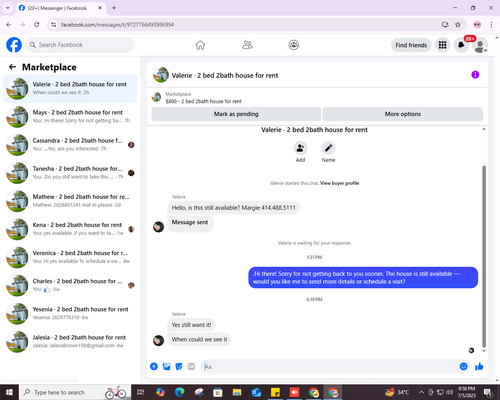Screen dimensions: 500x400
Task: Click the 'Hello, is this still available?' message
Action: pyautogui.click(x=233, y=208)
